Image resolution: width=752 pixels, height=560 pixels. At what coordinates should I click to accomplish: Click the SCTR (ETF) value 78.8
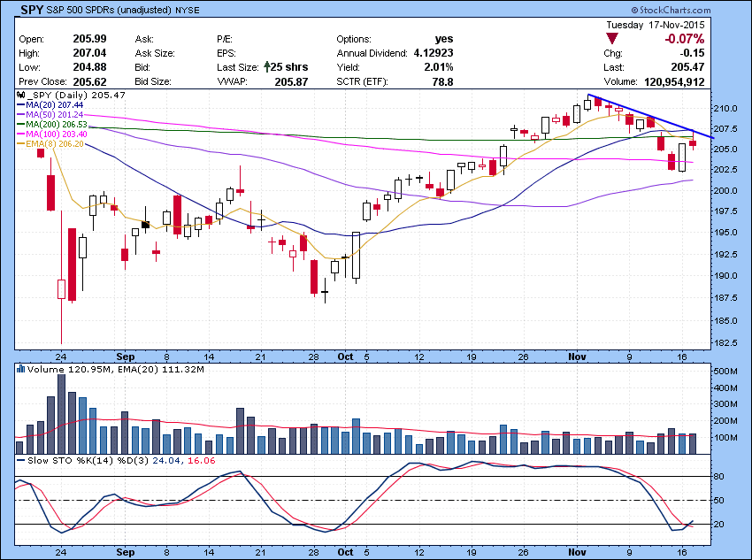point(442,81)
